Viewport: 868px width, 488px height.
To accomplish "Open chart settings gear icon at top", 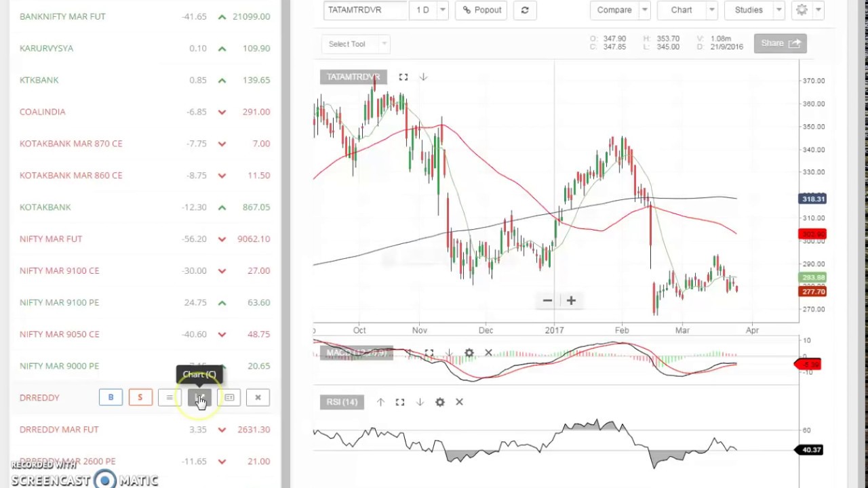I will 802,10.
